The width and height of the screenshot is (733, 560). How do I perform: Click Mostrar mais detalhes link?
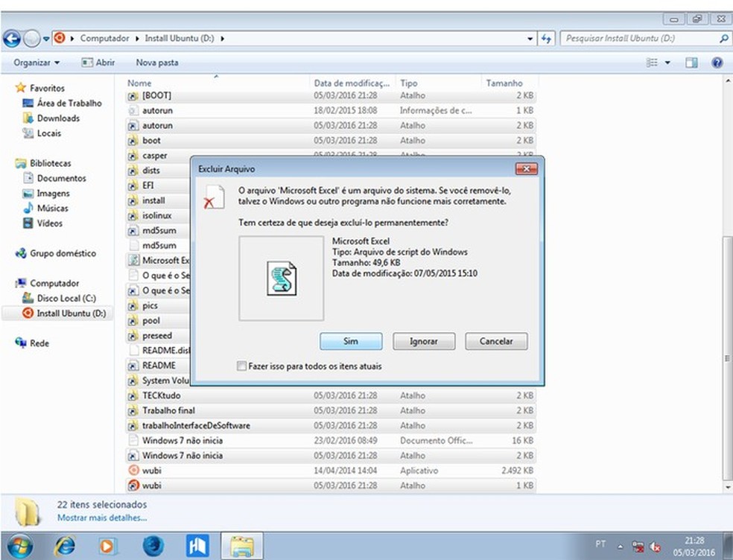tap(102, 518)
